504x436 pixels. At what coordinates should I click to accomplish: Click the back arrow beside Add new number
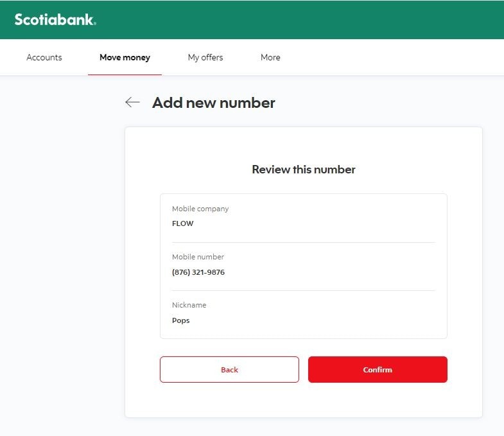132,102
